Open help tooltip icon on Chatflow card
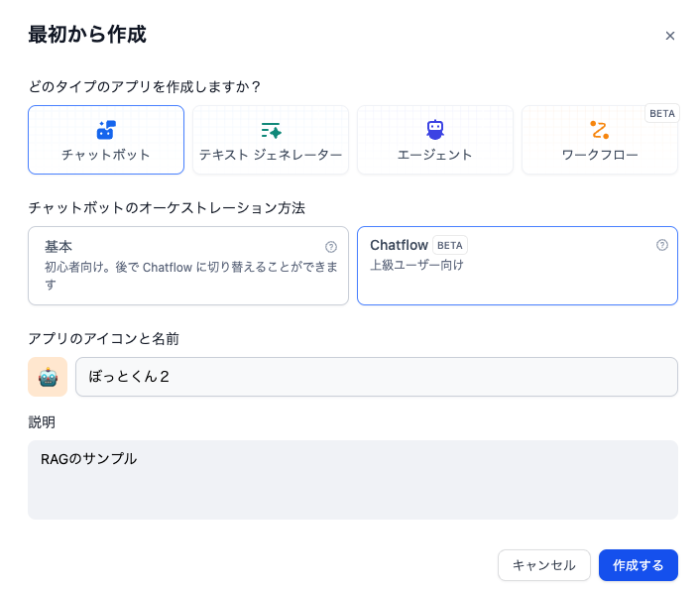Screen dimensions: 700x590 coord(662,245)
